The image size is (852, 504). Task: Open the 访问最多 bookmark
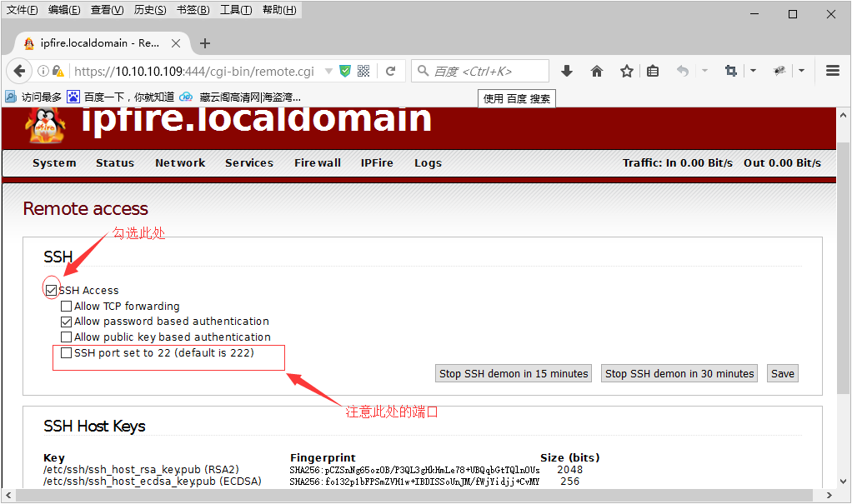pos(33,97)
